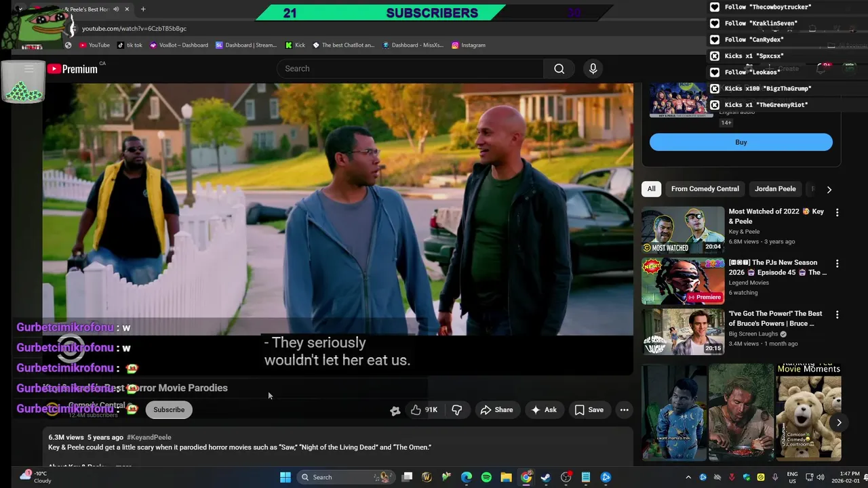Click the Ask button
This screenshot has width=868, height=488.
pos(544,409)
